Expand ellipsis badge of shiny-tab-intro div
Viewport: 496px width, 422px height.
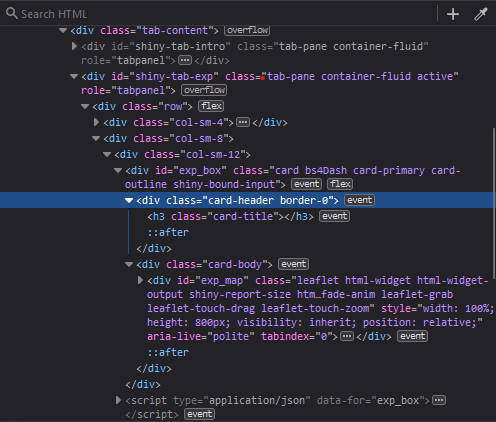pos(185,60)
